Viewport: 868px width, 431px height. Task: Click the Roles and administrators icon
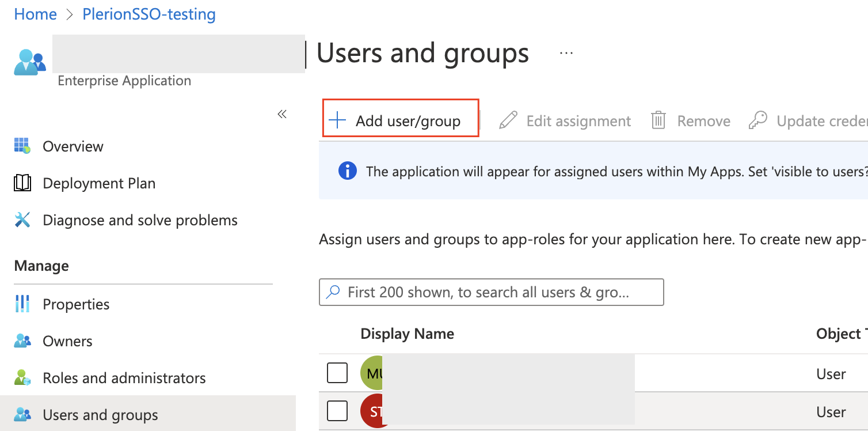pos(22,378)
